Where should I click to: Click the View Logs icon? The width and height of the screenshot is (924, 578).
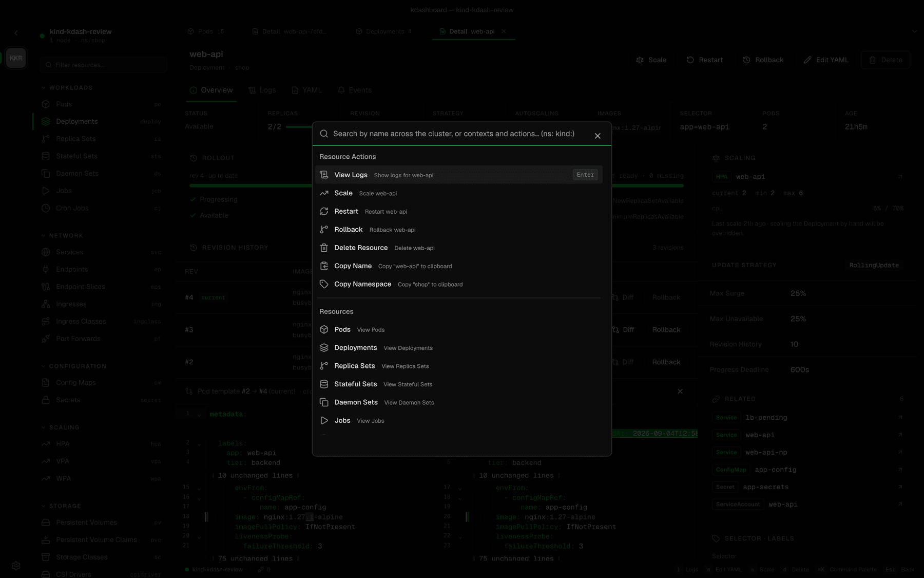(x=324, y=175)
